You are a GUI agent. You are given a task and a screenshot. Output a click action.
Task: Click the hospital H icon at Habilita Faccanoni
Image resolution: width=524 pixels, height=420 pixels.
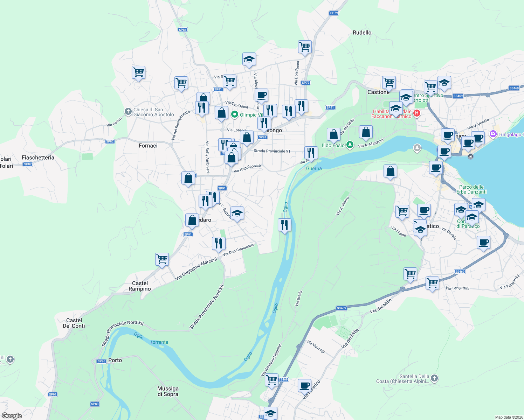pyautogui.click(x=417, y=113)
